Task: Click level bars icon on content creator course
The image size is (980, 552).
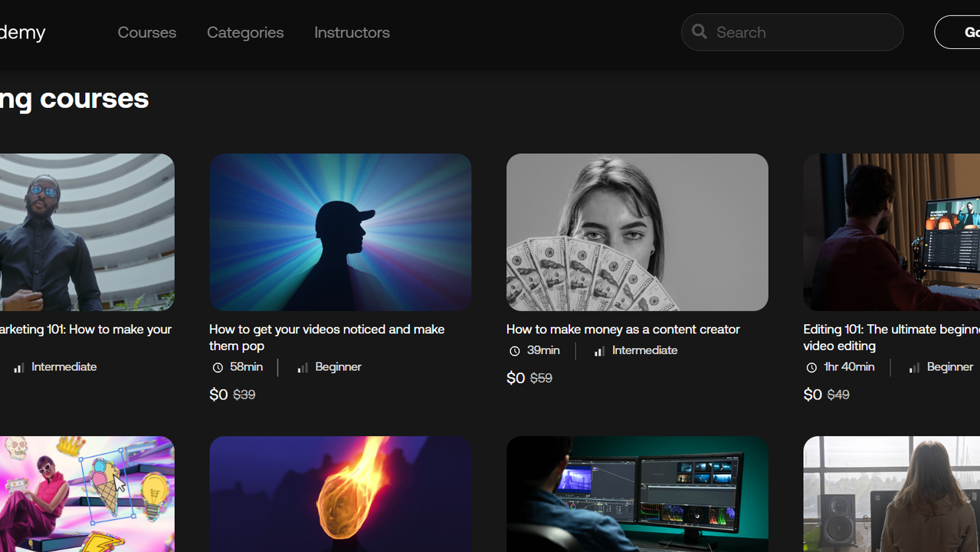Action: (599, 351)
